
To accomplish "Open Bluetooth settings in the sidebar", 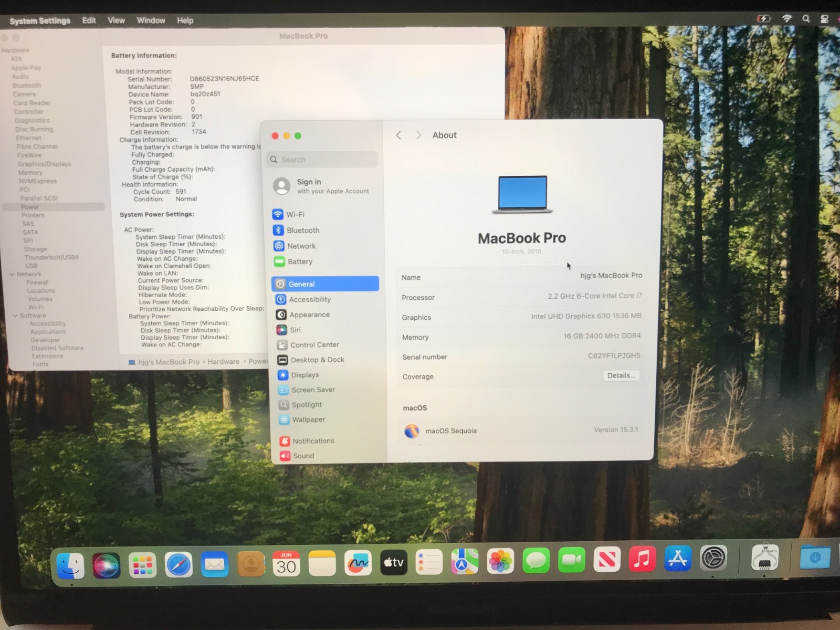I will click(302, 230).
